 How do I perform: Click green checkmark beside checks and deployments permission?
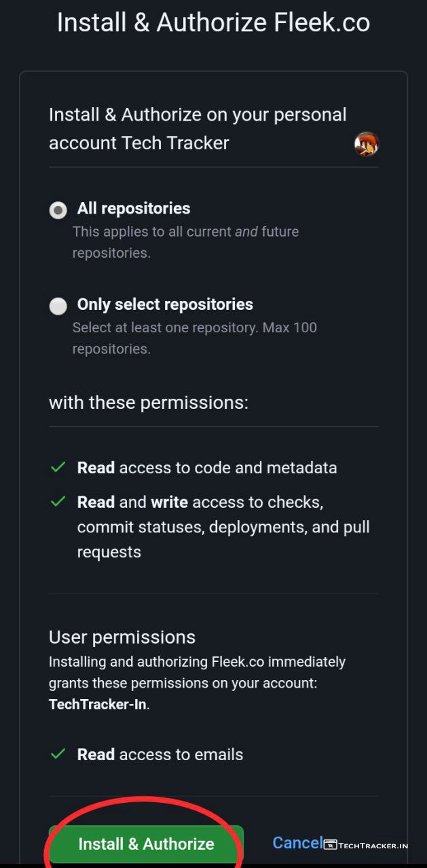[x=58, y=502]
